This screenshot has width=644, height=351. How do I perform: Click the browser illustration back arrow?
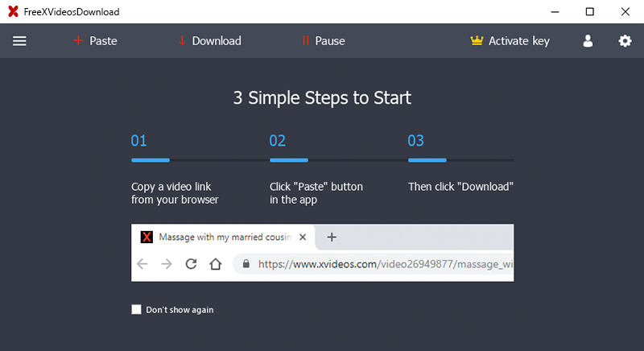[142, 263]
